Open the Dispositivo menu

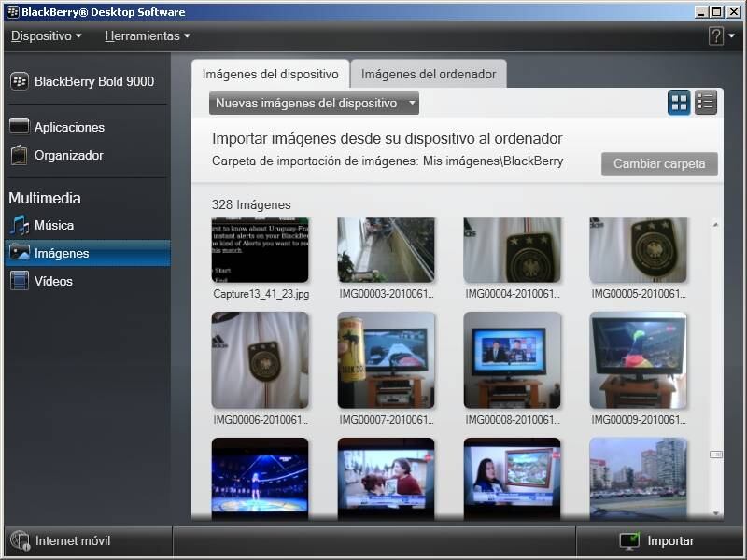46,36
